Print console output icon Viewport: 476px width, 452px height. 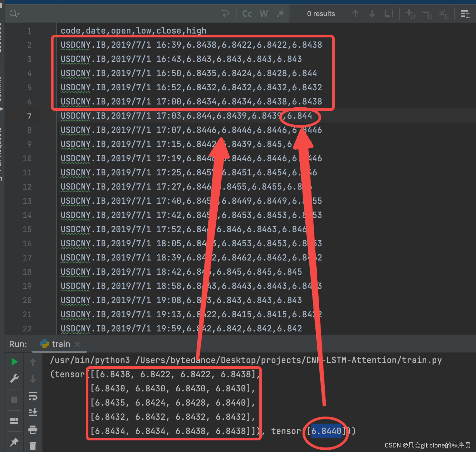coord(33,429)
